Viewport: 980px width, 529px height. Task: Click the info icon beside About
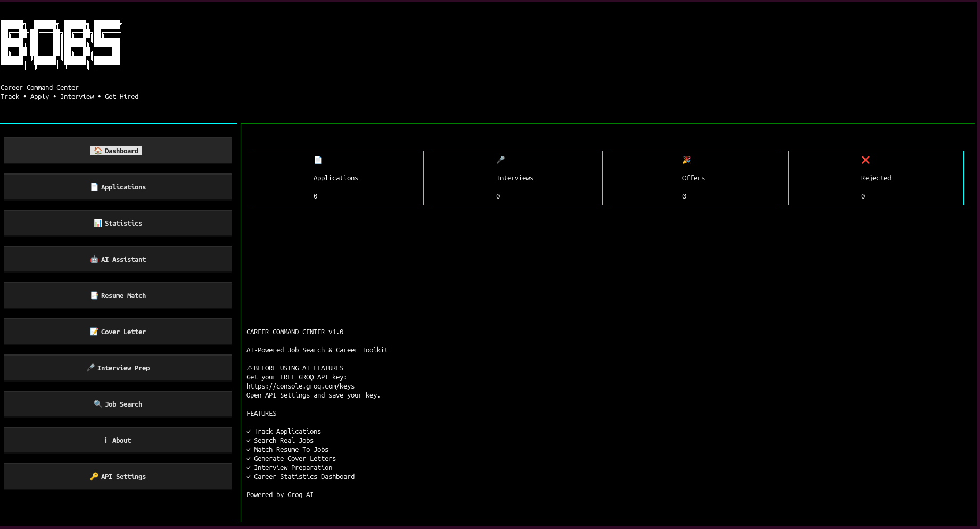tap(106, 440)
